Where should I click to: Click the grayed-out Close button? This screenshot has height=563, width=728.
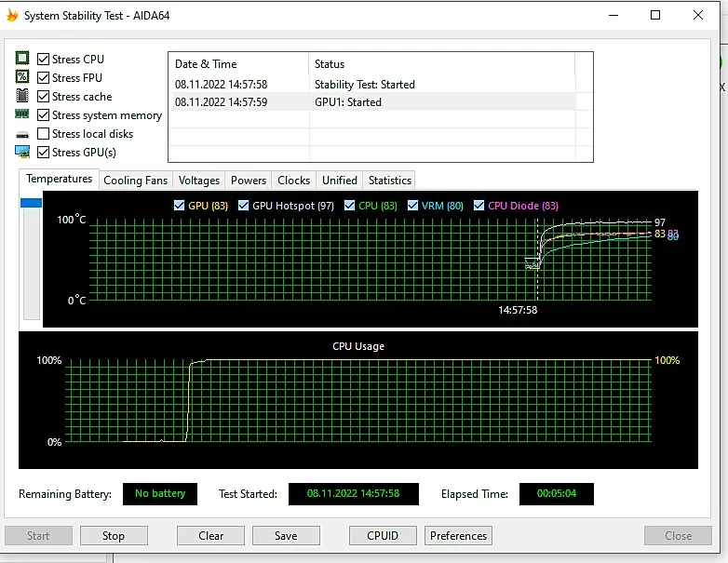(x=678, y=536)
